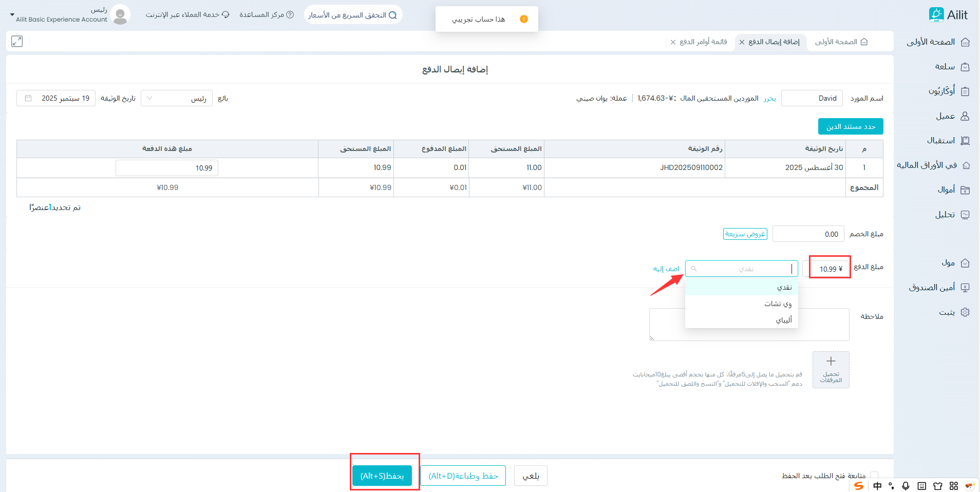This screenshot has width=980, height=492.
Task: Expand the account menu arrow
Action: coord(12,15)
